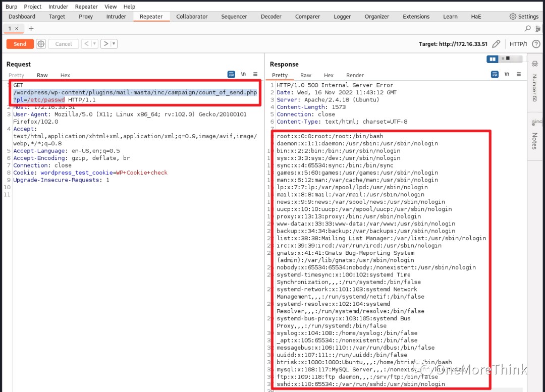
Task: Open Settings gear at top right
Action: tap(523, 16)
